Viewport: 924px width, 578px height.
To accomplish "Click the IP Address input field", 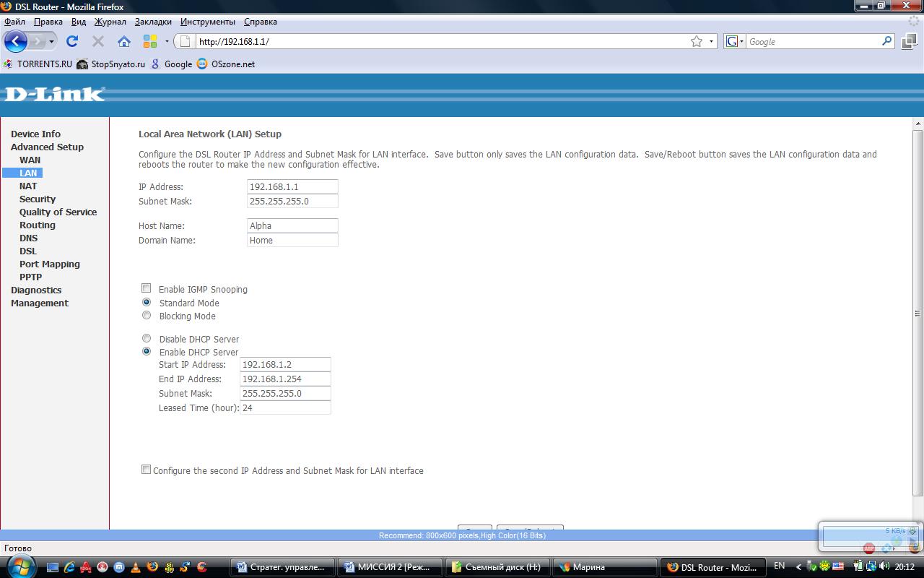I will pyautogui.click(x=292, y=186).
